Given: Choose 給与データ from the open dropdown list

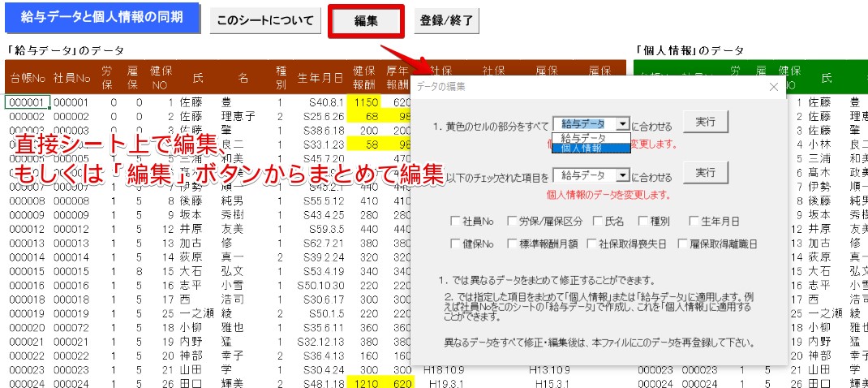Looking at the screenshot, I should pyautogui.click(x=591, y=138).
